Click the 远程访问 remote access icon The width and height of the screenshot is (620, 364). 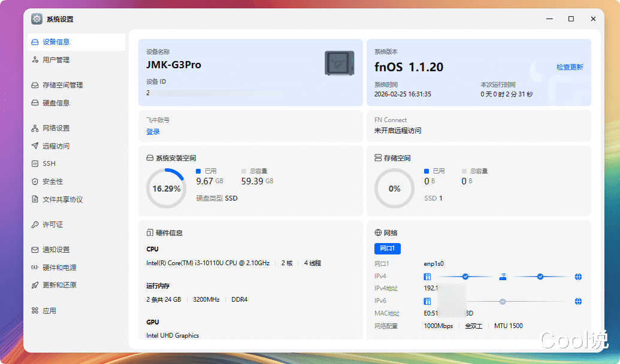coord(35,146)
